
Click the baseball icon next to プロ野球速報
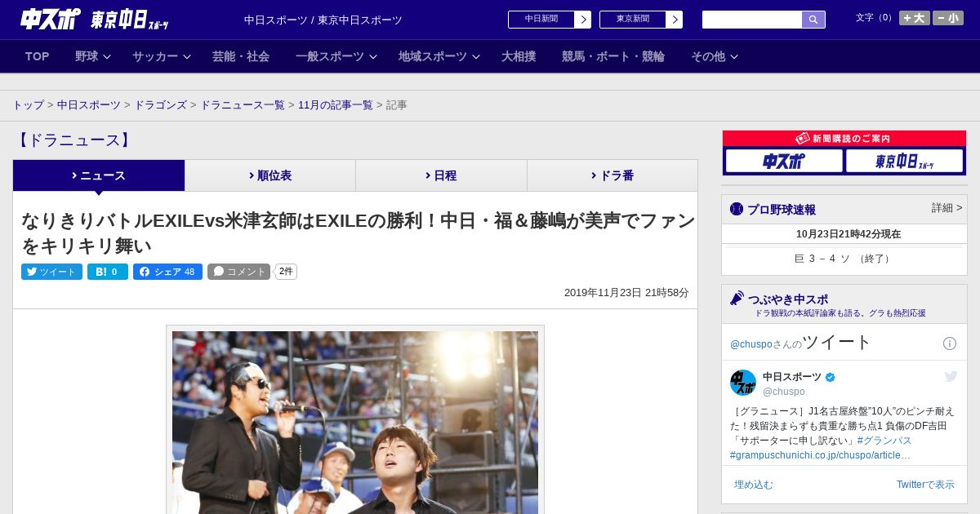point(737,209)
